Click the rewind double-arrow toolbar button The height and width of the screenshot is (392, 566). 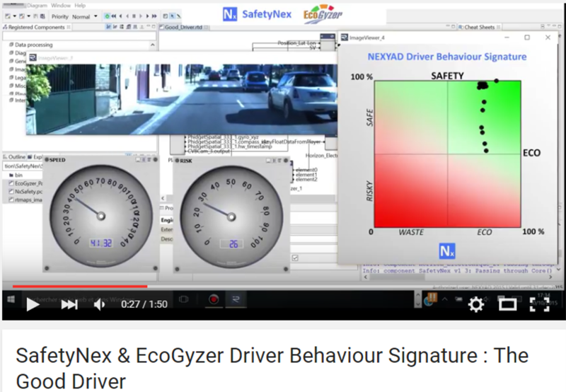pos(114,16)
